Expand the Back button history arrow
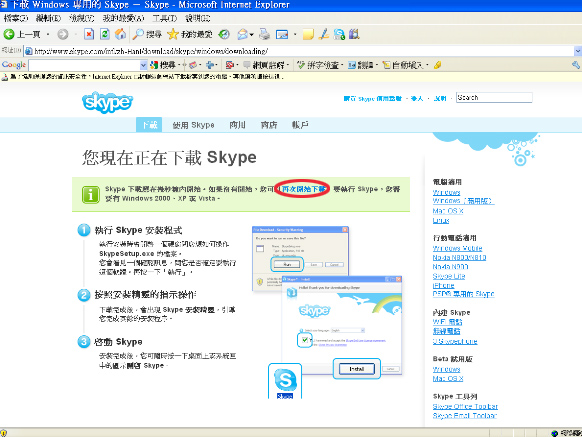 pos(48,35)
